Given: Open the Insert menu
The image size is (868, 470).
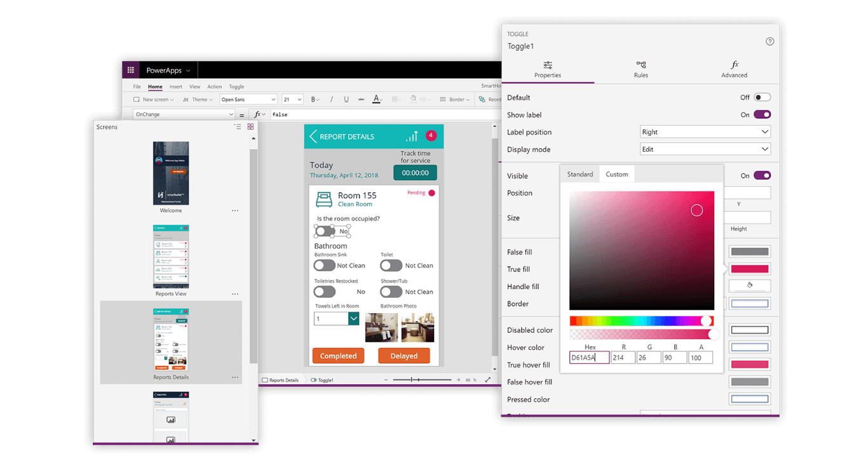Looking at the screenshot, I should (175, 86).
